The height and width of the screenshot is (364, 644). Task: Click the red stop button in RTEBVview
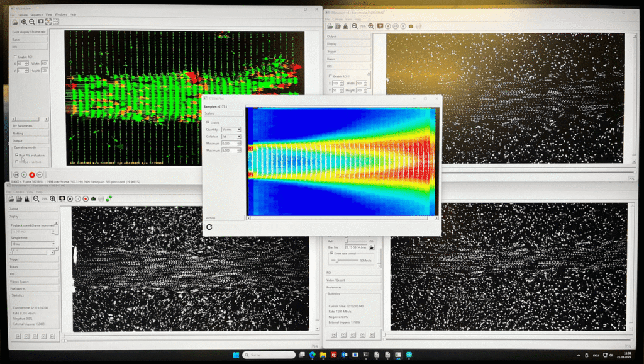pos(31,174)
